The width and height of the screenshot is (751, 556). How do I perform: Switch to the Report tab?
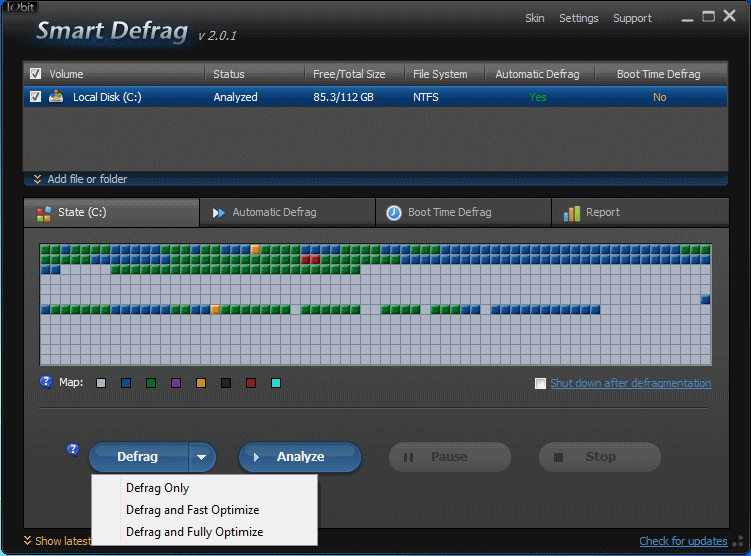(x=640, y=213)
